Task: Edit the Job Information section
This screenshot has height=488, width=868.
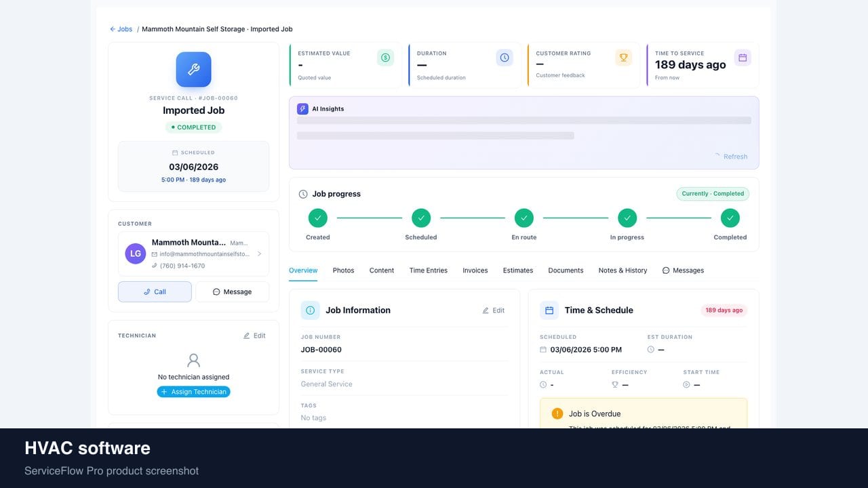Action: (x=494, y=310)
